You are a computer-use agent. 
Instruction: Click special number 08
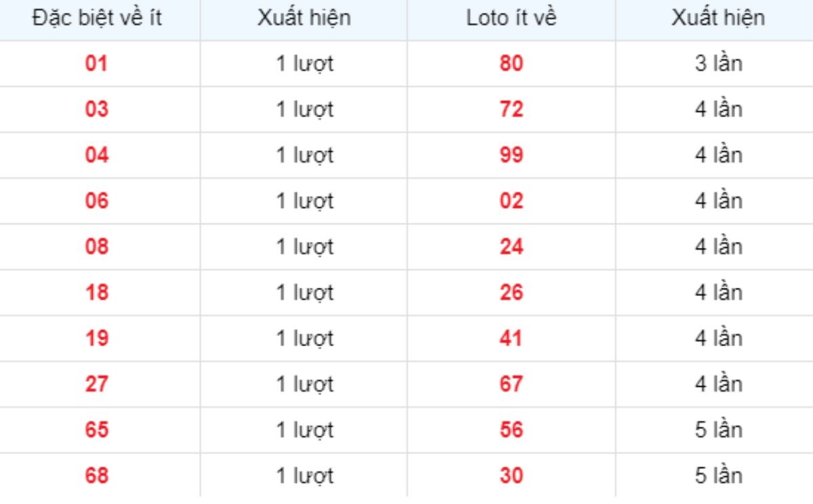pos(96,247)
